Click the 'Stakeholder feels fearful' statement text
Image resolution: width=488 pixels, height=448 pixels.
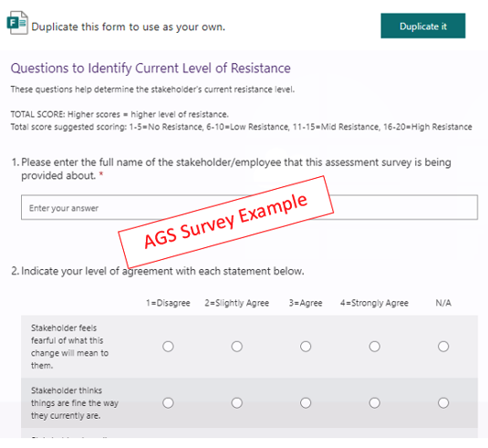coord(69,347)
